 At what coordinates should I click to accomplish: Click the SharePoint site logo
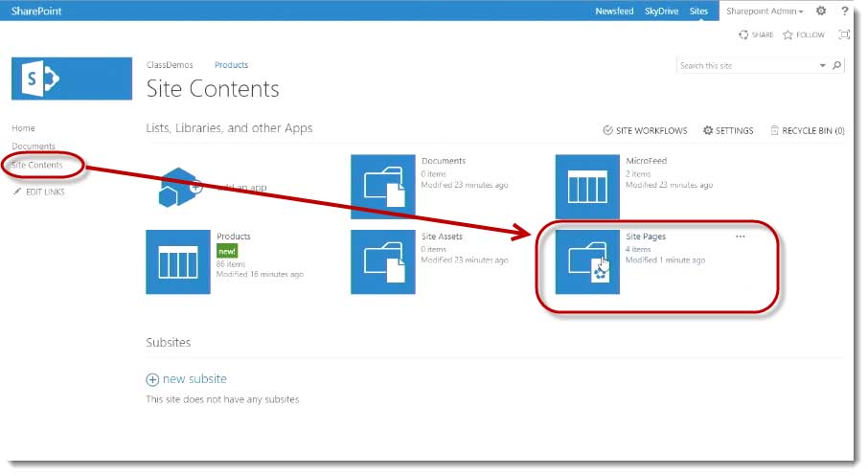click(x=72, y=79)
